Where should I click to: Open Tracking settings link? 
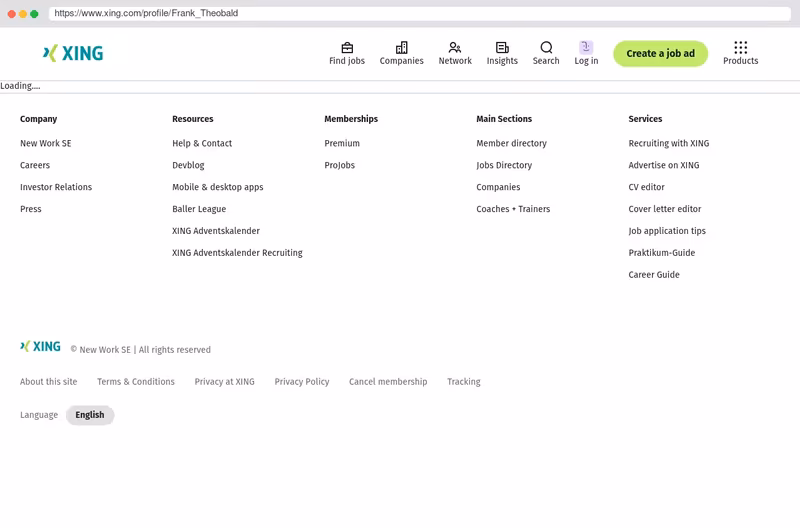coord(464,382)
